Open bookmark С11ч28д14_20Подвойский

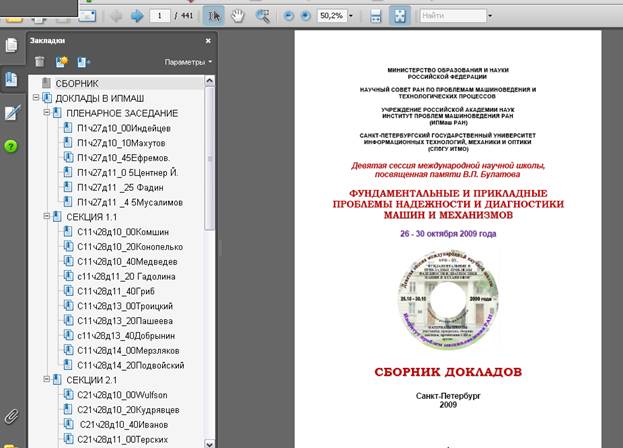pyautogui.click(x=131, y=365)
